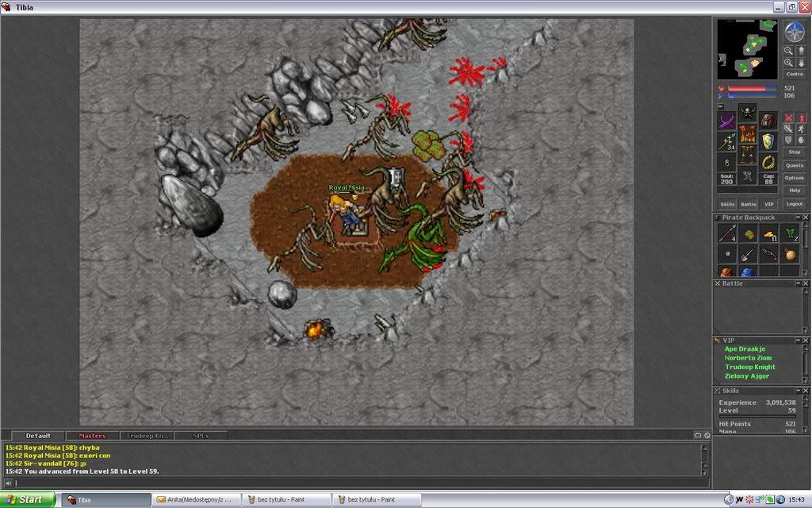Screen dimensions: 812x508
Task: Switch to first 'bez tytułu - Paint' taskbar window
Action: pyautogui.click(x=285, y=500)
